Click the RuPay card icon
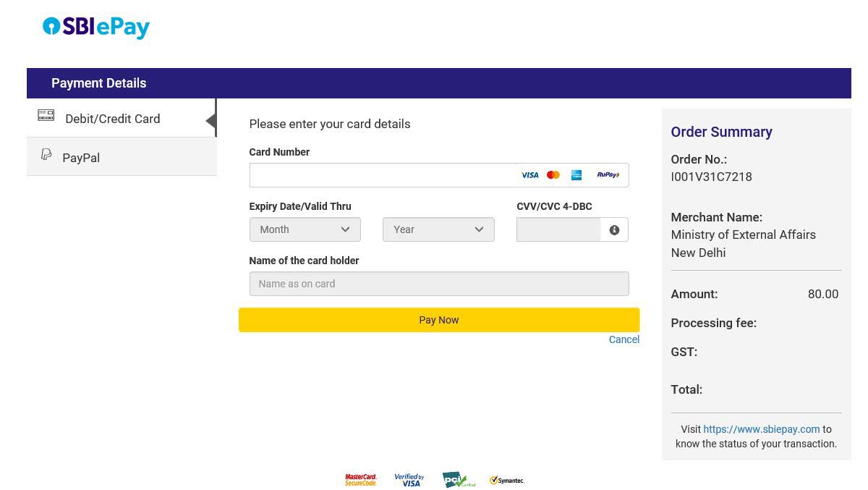Viewport: 868px width, 490px height. coord(608,175)
